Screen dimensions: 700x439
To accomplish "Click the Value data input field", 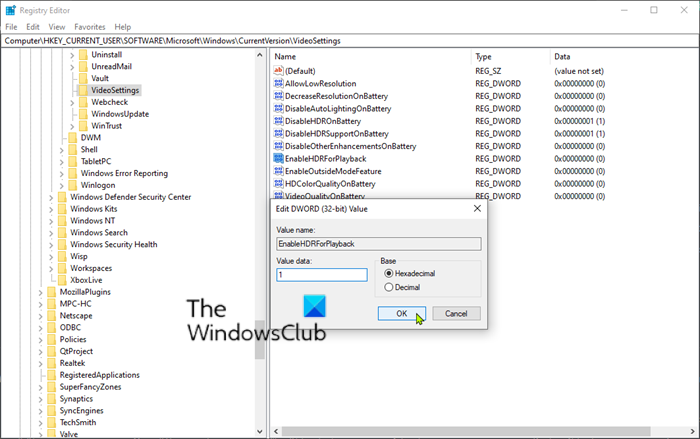I will [x=322, y=275].
